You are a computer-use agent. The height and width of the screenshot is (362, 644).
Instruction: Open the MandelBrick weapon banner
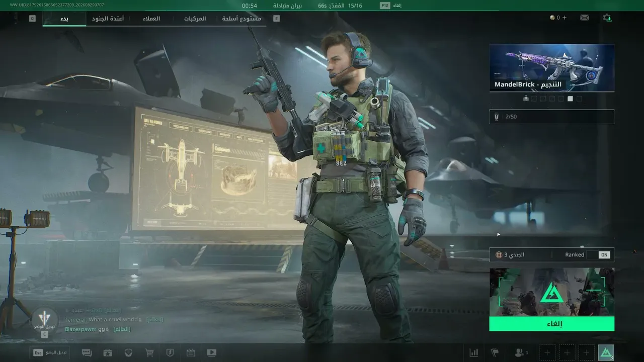point(552,68)
